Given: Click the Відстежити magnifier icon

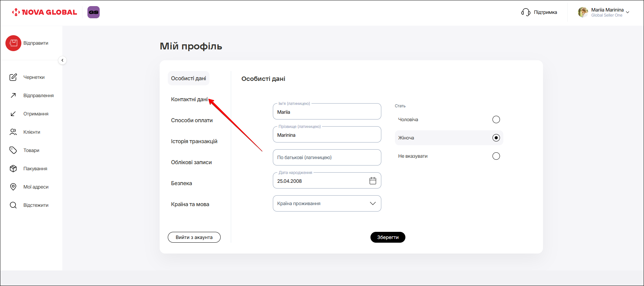Looking at the screenshot, I should (x=13, y=205).
